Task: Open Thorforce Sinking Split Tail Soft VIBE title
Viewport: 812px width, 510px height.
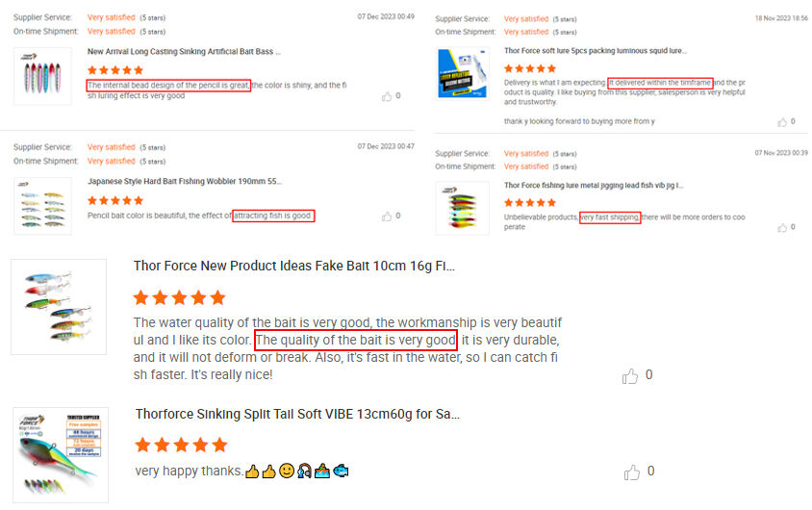Action: (x=297, y=414)
